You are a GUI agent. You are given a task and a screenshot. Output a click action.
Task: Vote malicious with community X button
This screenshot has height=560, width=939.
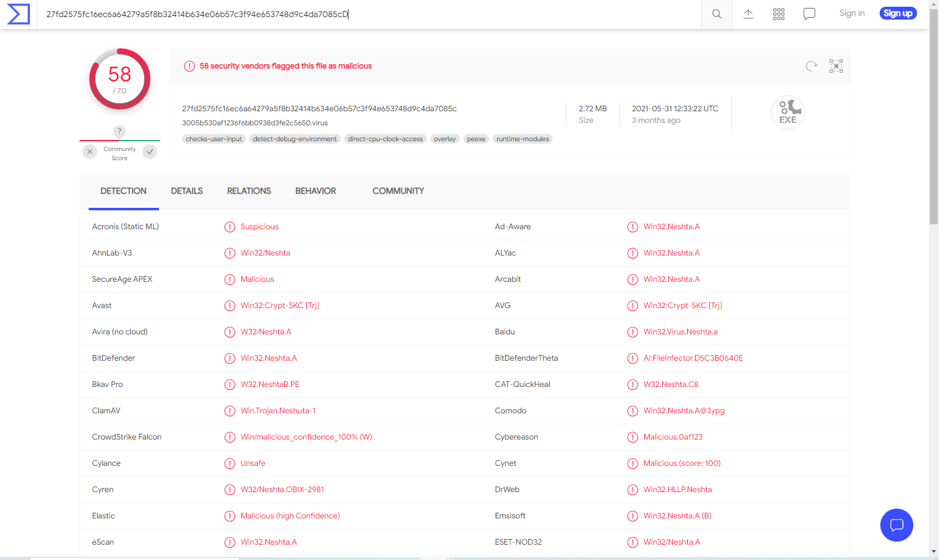point(90,152)
